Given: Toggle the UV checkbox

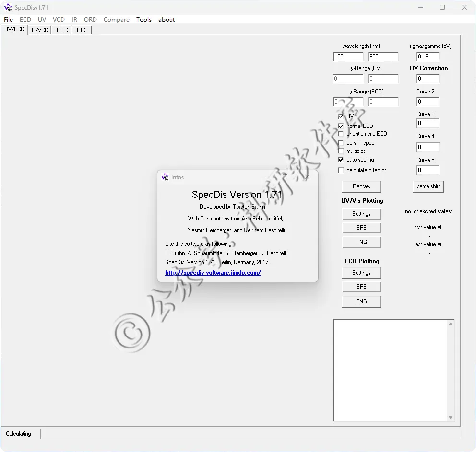Looking at the screenshot, I should click(341, 116).
